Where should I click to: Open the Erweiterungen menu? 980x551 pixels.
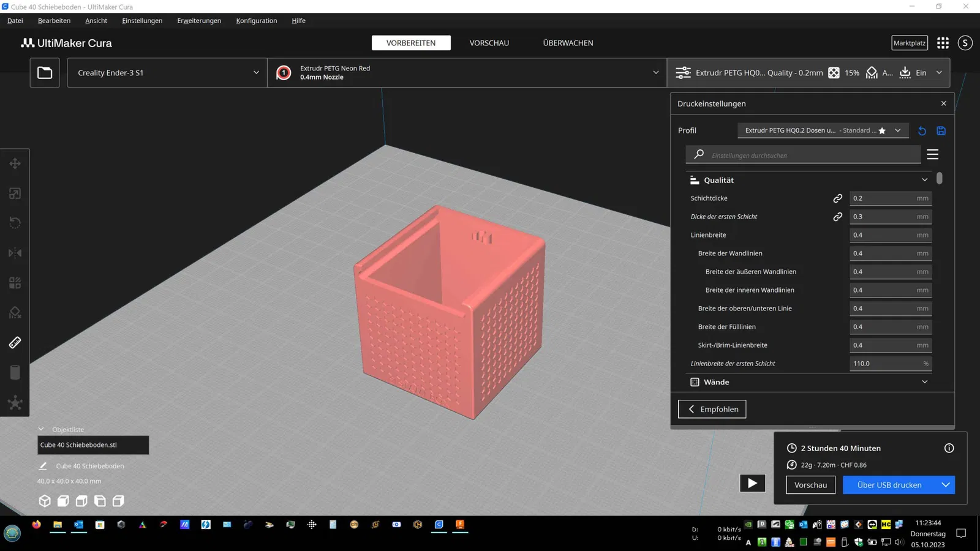[199, 21]
